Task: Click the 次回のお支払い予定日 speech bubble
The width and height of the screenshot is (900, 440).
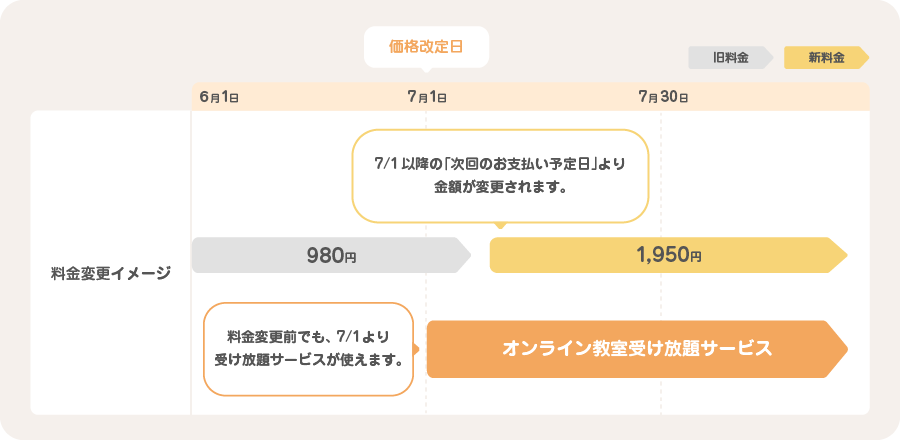Action: click(500, 176)
